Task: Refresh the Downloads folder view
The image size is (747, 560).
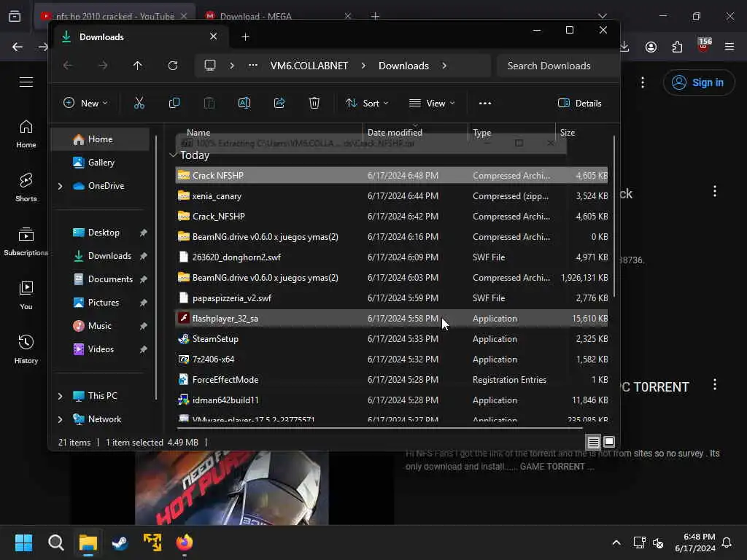Action: pyautogui.click(x=173, y=66)
